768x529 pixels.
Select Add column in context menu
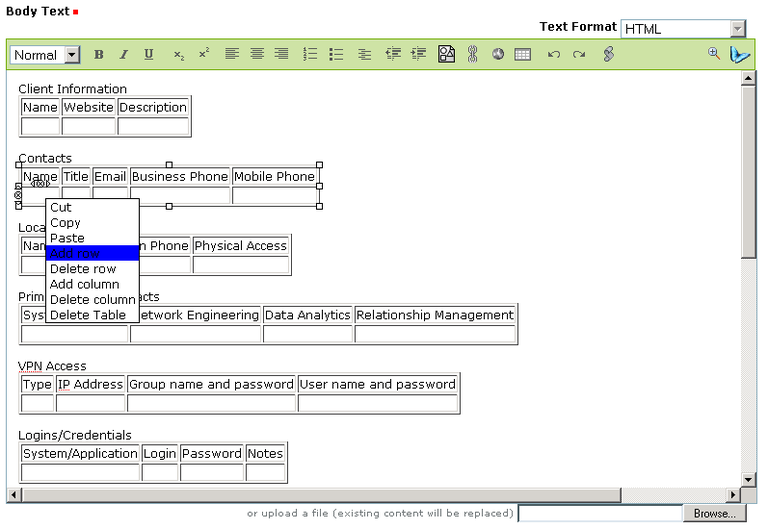[84, 285]
